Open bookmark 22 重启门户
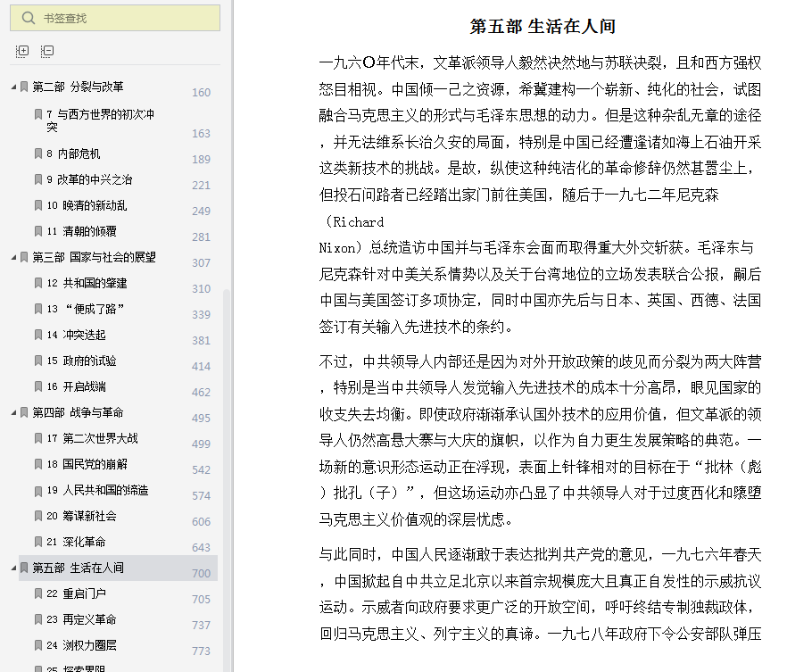The width and height of the screenshot is (787, 672). [77, 593]
